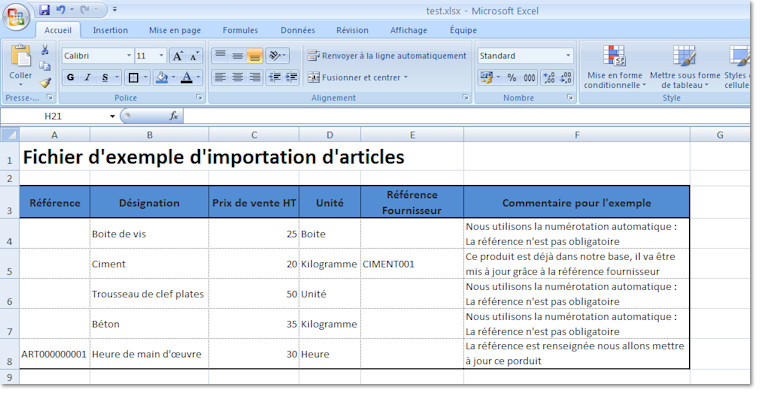Image resolution: width=760 pixels, height=394 pixels.
Task: Enable Renvoyer à la ligne automatiquement
Action: (x=387, y=56)
